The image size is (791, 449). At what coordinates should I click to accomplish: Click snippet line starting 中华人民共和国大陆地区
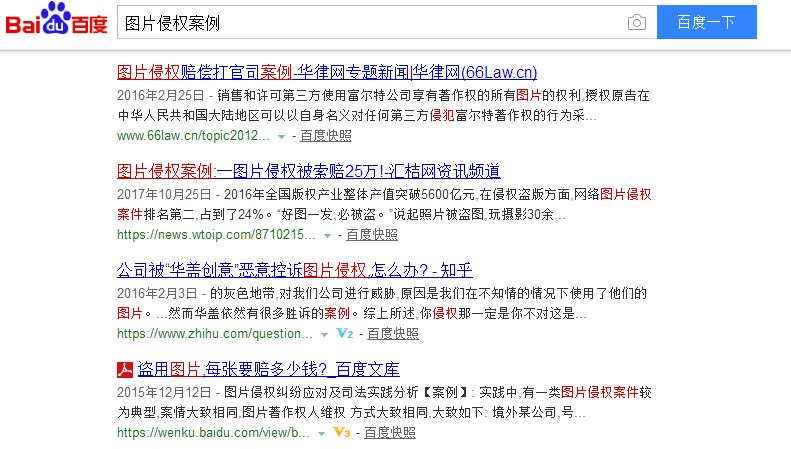tap(357, 116)
